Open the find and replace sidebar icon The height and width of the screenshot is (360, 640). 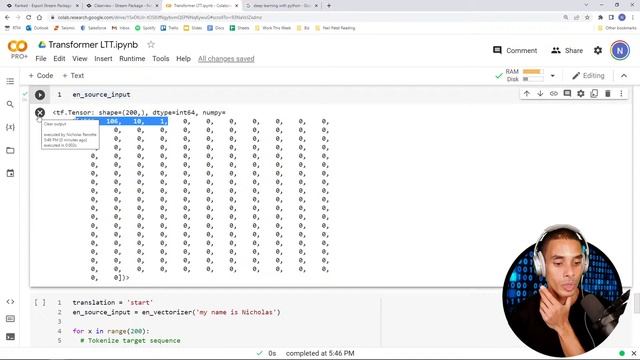(10, 104)
